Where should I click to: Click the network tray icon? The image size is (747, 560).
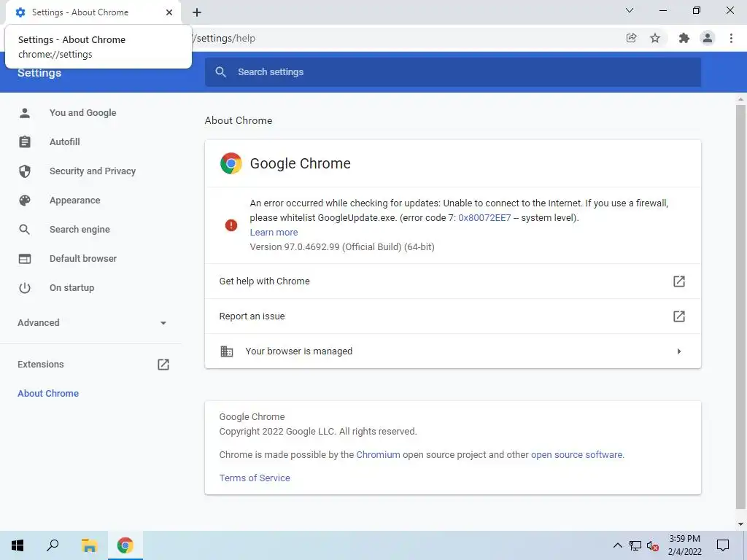click(x=635, y=545)
